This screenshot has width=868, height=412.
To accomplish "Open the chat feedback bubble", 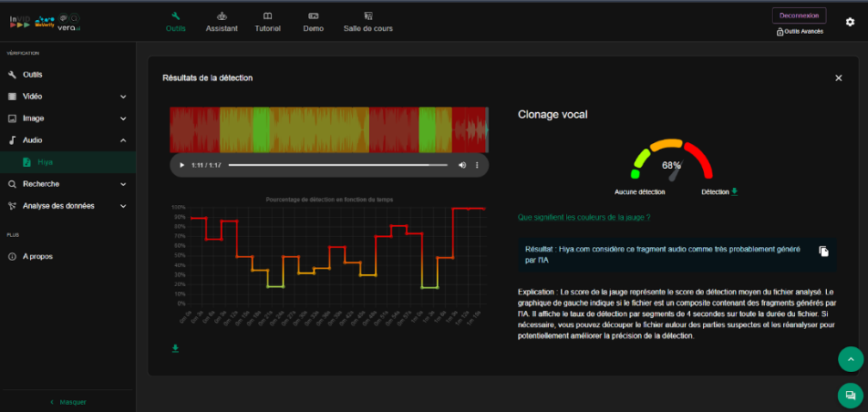I will coord(850,396).
